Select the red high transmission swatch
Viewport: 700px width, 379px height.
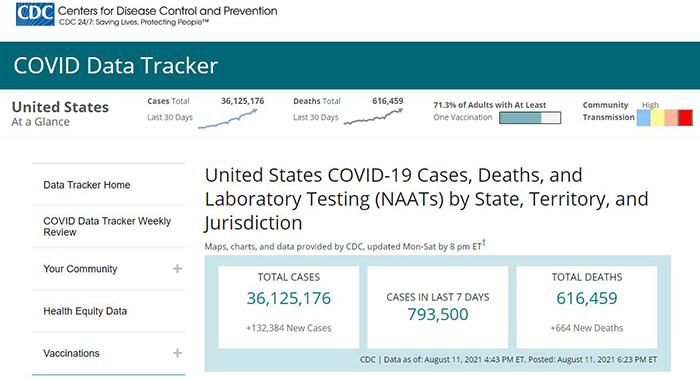[x=685, y=118]
